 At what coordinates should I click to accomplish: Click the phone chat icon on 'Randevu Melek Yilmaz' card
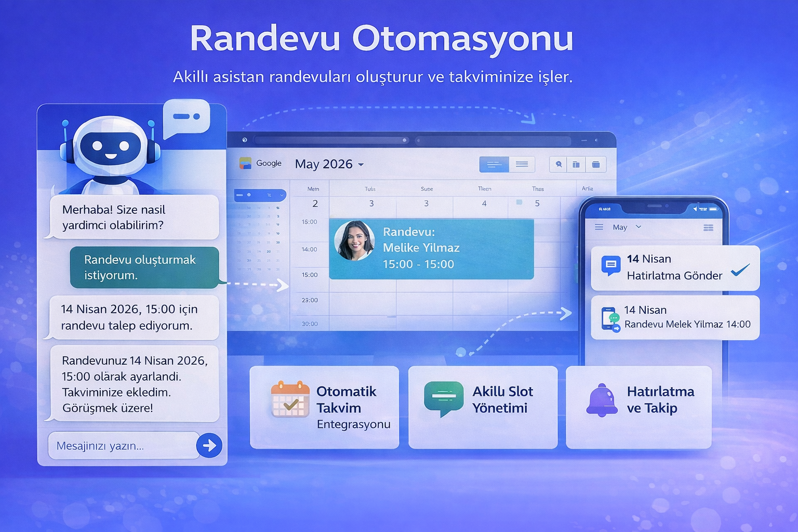coord(611,320)
